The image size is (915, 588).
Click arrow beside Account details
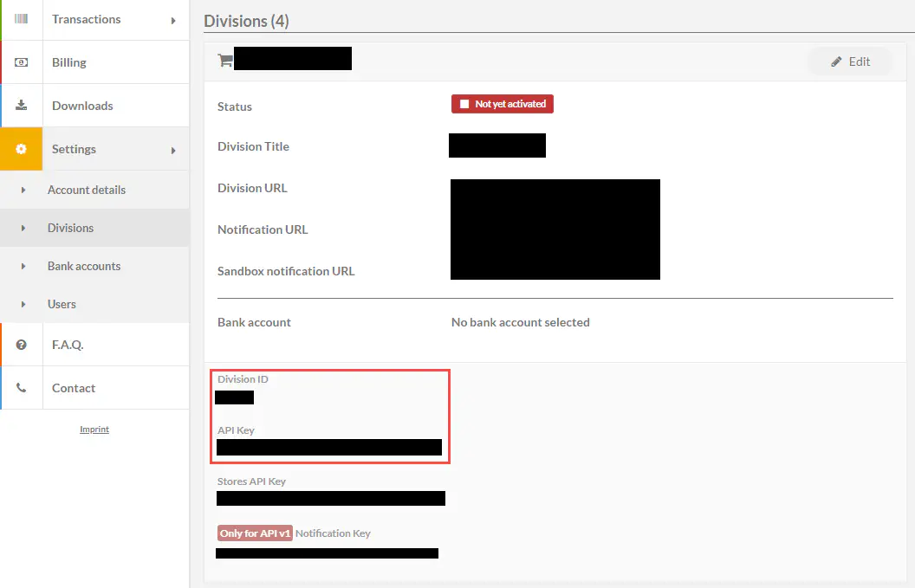click(x=23, y=190)
